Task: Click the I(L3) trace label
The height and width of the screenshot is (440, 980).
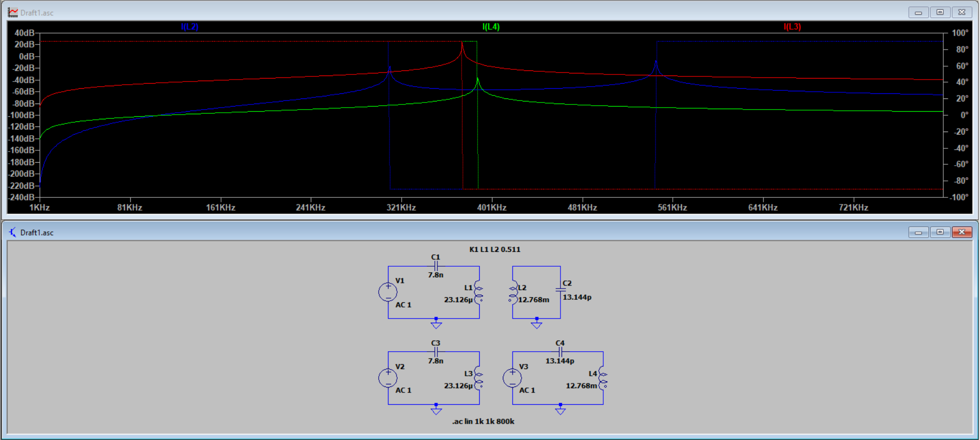Action: tap(792, 27)
